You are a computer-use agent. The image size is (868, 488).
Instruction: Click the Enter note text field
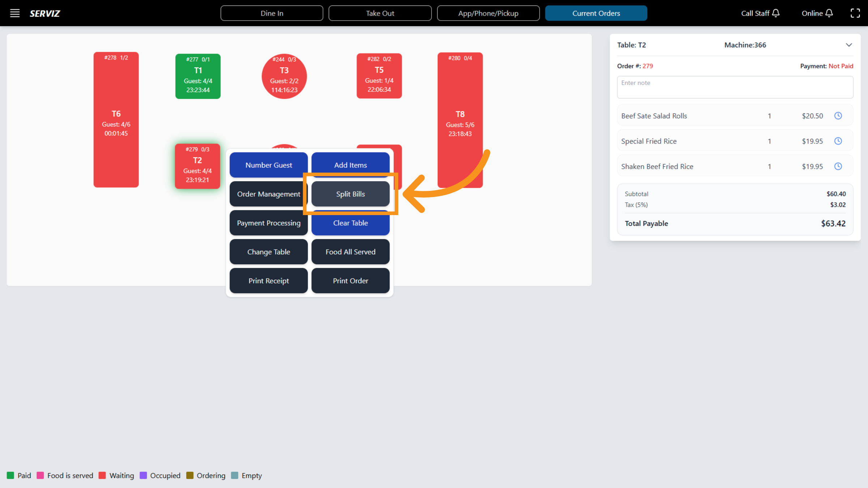(735, 87)
